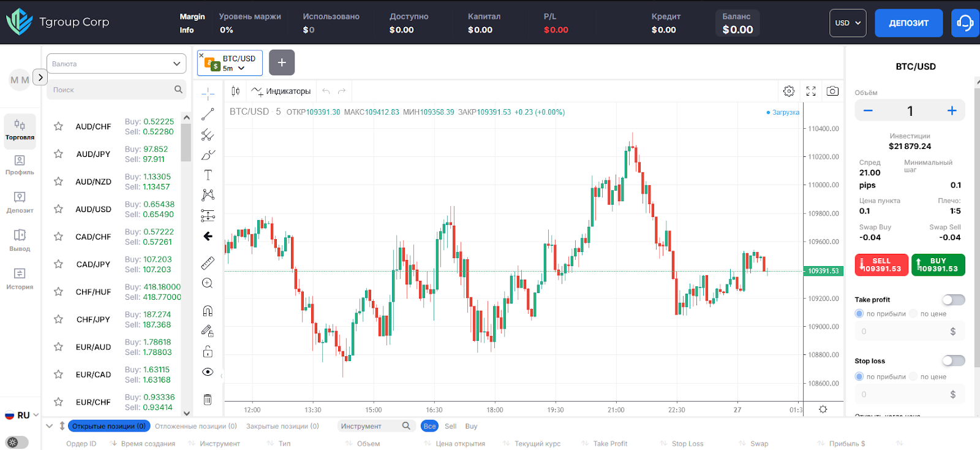
Task: Select the trend line drawing tool
Action: coord(208,114)
